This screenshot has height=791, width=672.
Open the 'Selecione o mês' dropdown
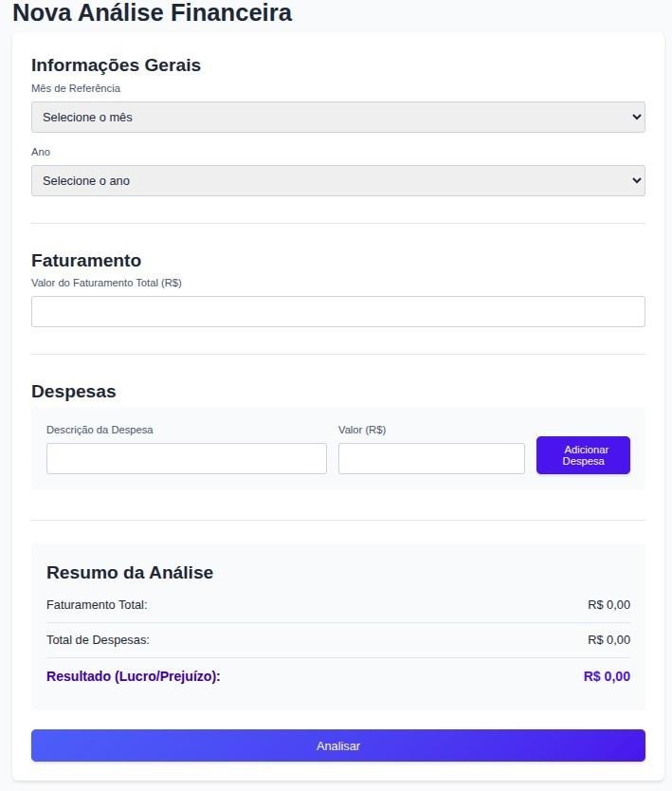coord(337,117)
